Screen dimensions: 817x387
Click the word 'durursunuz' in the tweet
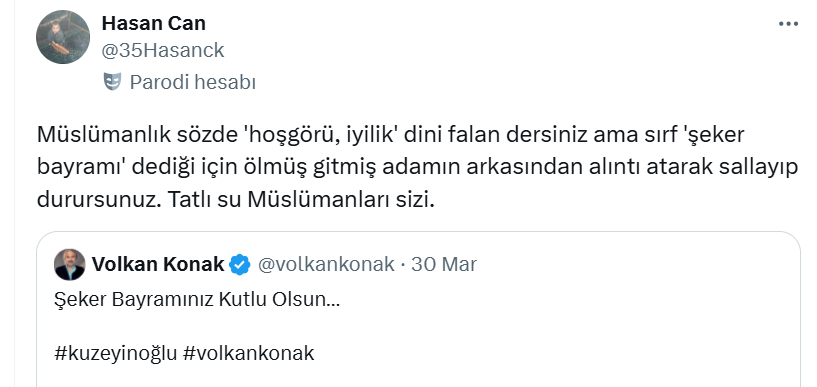pos(100,201)
